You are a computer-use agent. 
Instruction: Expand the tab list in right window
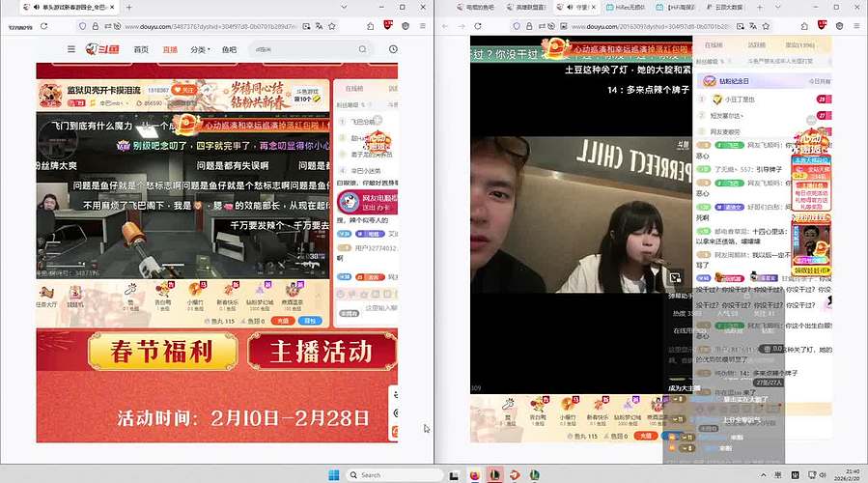pos(778,7)
